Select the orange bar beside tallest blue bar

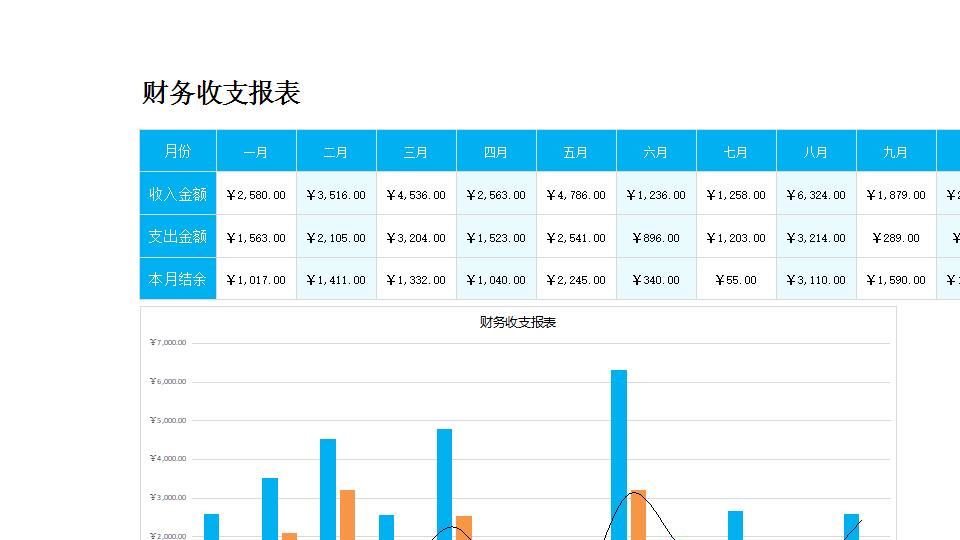point(639,515)
